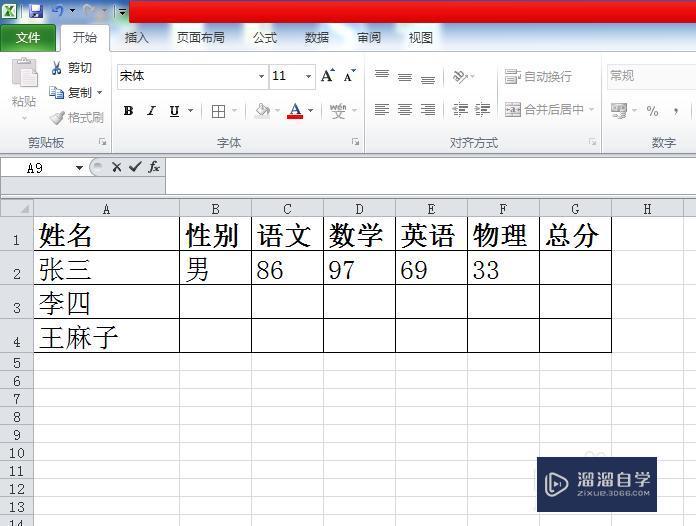Switch to the 视图 ribbon tab
This screenshot has height=526, width=696.
tap(420, 38)
